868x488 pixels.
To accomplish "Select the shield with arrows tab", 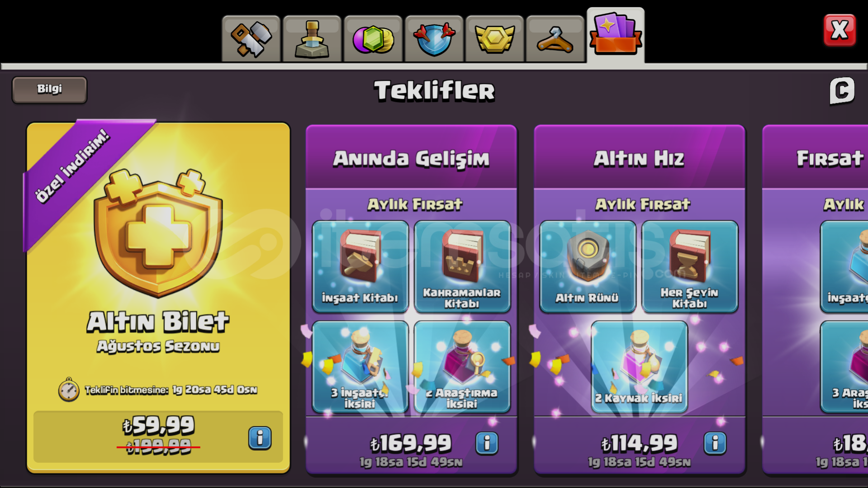I will pos(434,39).
